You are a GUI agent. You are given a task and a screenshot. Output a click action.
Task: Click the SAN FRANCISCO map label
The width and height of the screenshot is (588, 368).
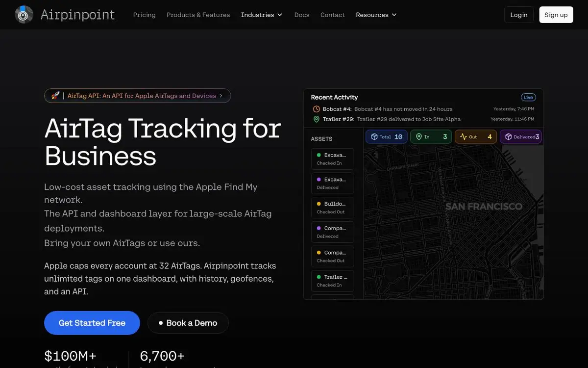[484, 207]
